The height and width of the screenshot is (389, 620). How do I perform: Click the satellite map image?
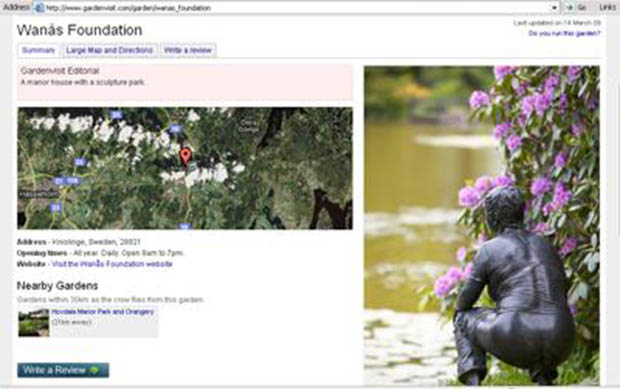[185, 168]
